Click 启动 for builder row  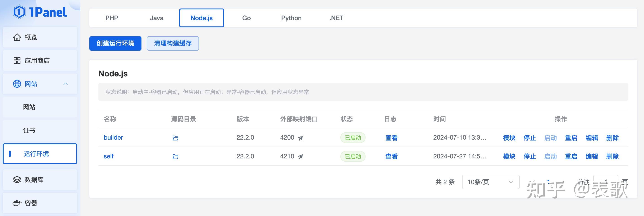coord(551,138)
